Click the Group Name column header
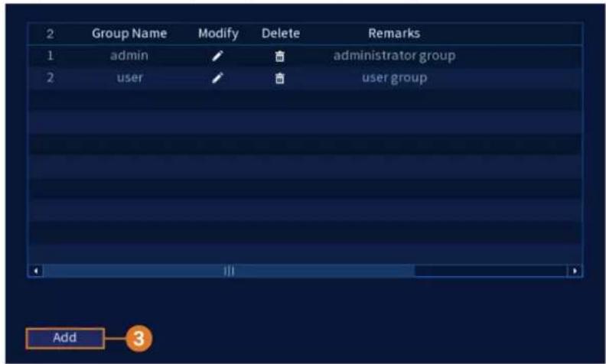Viewport: 606px width, 364px height. click(x=129, y=34)
